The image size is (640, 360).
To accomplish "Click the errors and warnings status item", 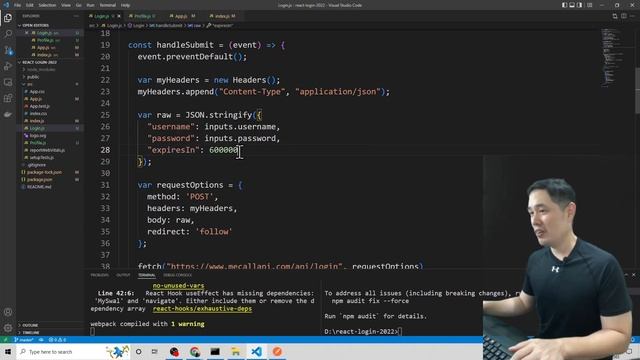I will (x=57, y=340).
